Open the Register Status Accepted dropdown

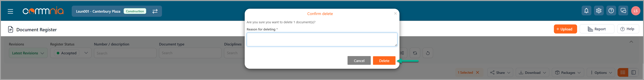[x=71, y=53]
